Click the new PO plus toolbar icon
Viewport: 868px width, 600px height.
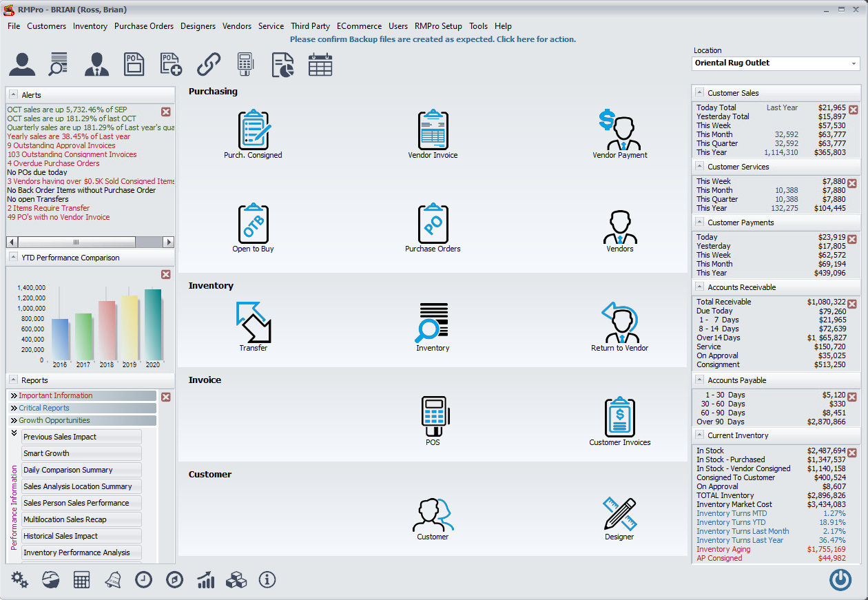click(x=171, y=64)
